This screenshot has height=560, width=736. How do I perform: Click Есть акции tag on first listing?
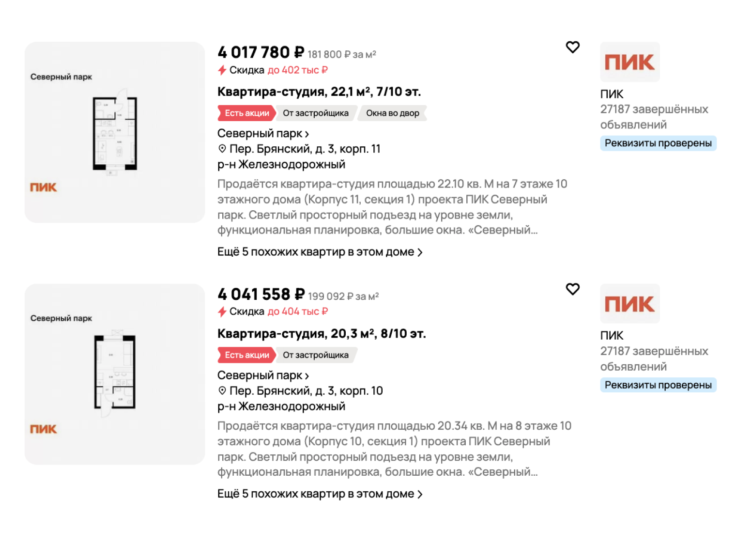[x=246, y=113]
